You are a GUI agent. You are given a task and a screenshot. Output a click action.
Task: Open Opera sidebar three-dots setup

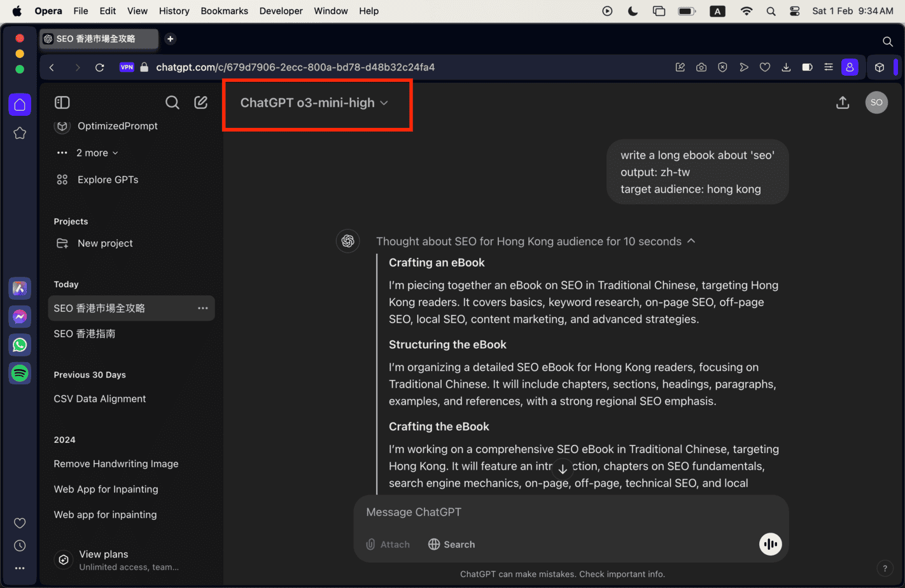click(x=20, y=568)
